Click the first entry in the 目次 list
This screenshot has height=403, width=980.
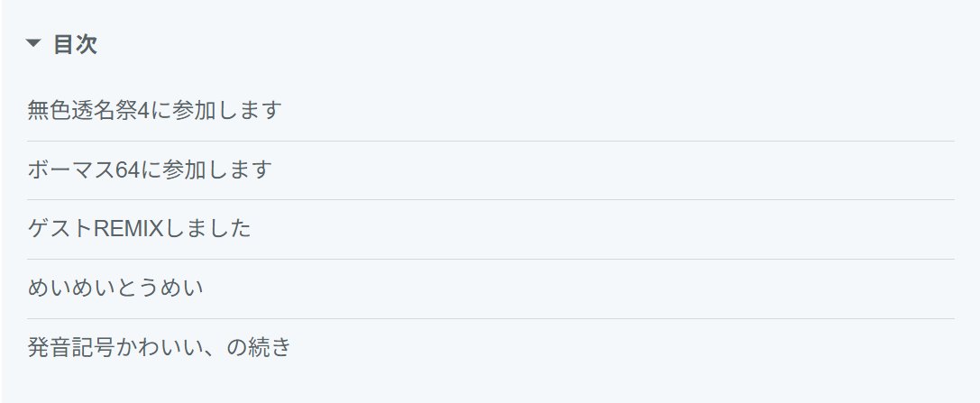154,111
